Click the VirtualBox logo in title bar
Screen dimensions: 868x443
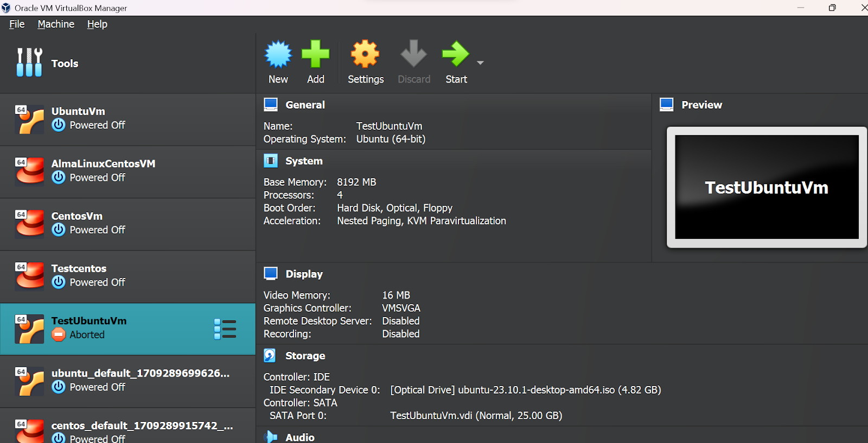pyautogui.click(x=6, y=8)
